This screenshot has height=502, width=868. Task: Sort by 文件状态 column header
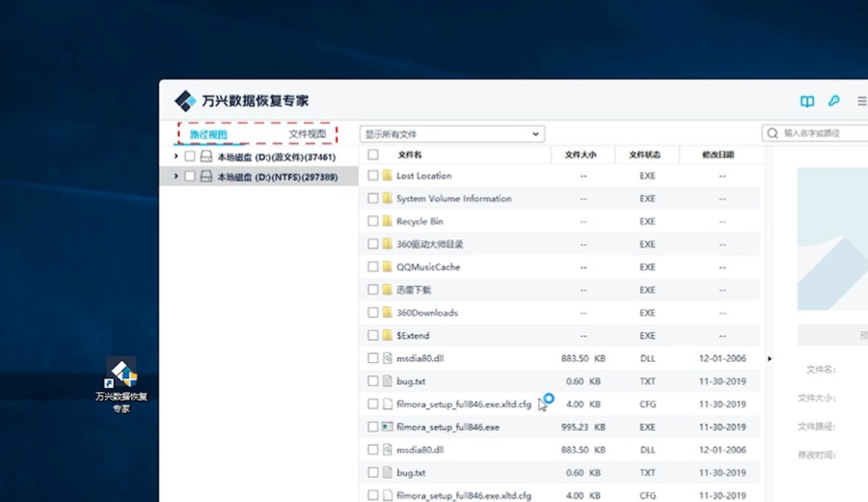pyautogui.click(x=645, y=154)
